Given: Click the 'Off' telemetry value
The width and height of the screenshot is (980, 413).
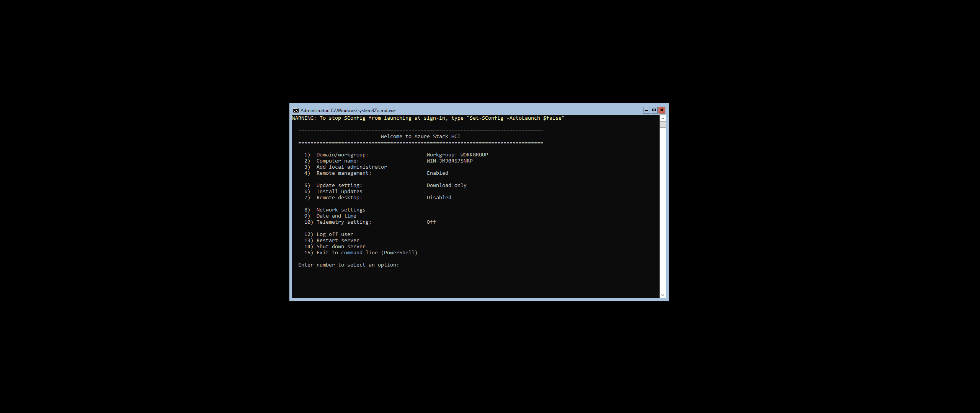Looking at the screenshot, I should [431, 222].
